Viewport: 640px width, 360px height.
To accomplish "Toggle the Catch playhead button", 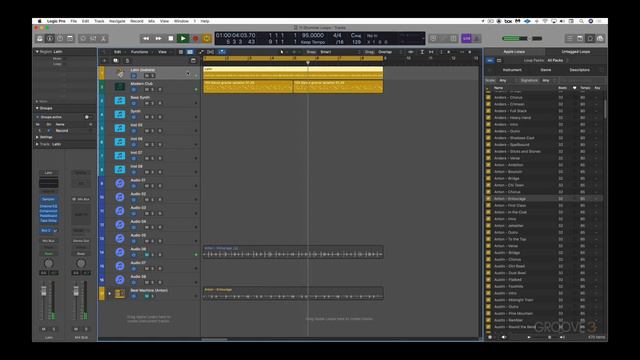I will (x=222, y=52).
